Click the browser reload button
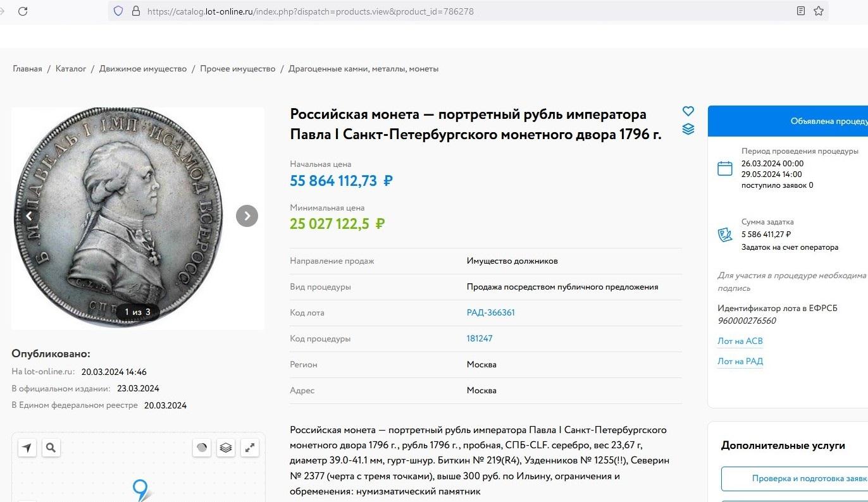Screen dimensions: 868x502 (23, 11)
